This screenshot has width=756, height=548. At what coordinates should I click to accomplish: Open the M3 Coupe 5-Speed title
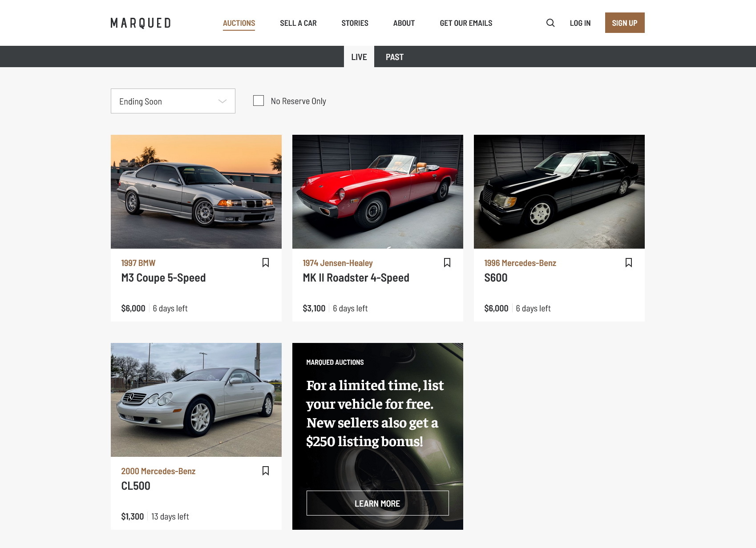(163, 278)
